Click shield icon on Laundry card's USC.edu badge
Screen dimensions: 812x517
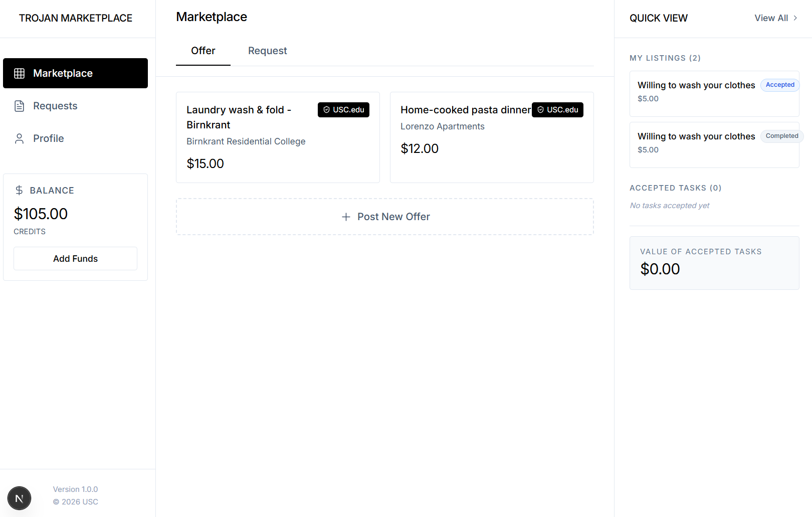(x=327, y=110)
